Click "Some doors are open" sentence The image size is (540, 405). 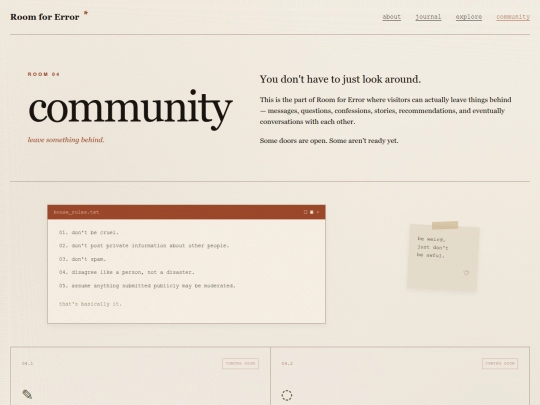[x=293, y=141]
